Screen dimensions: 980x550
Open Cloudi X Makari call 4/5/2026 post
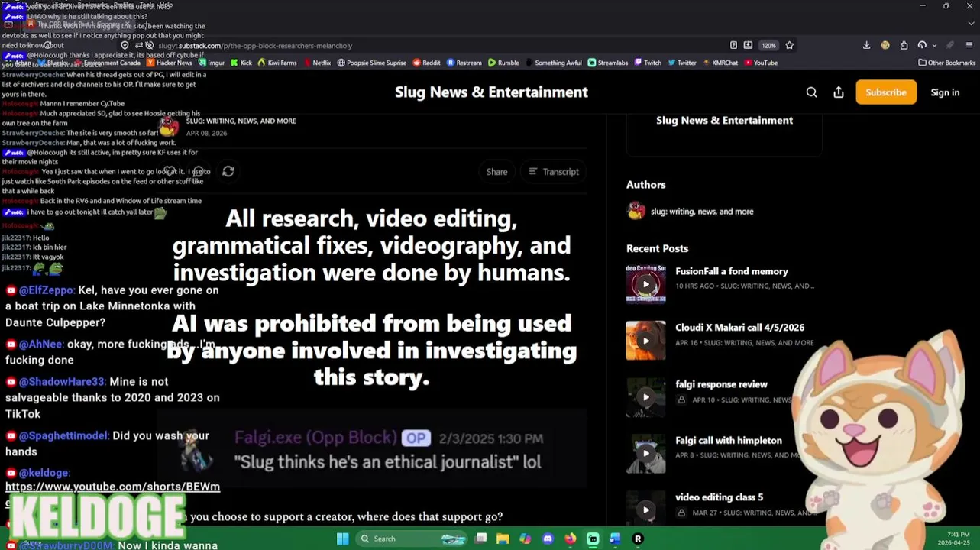tap(739, 328)
